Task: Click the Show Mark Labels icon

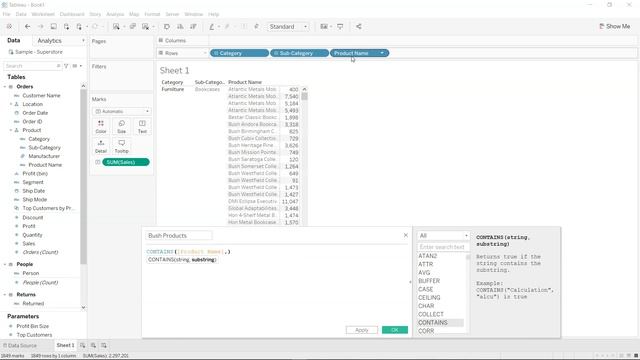Action: 244,27
